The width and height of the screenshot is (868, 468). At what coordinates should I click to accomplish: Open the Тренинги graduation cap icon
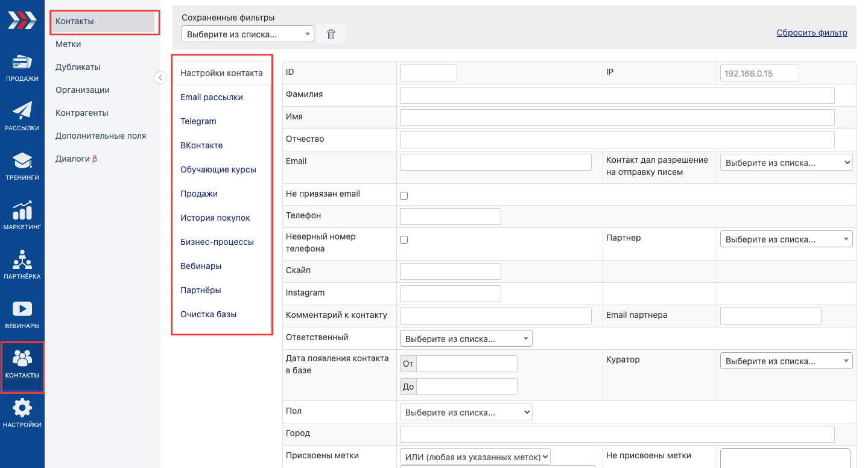22,161
